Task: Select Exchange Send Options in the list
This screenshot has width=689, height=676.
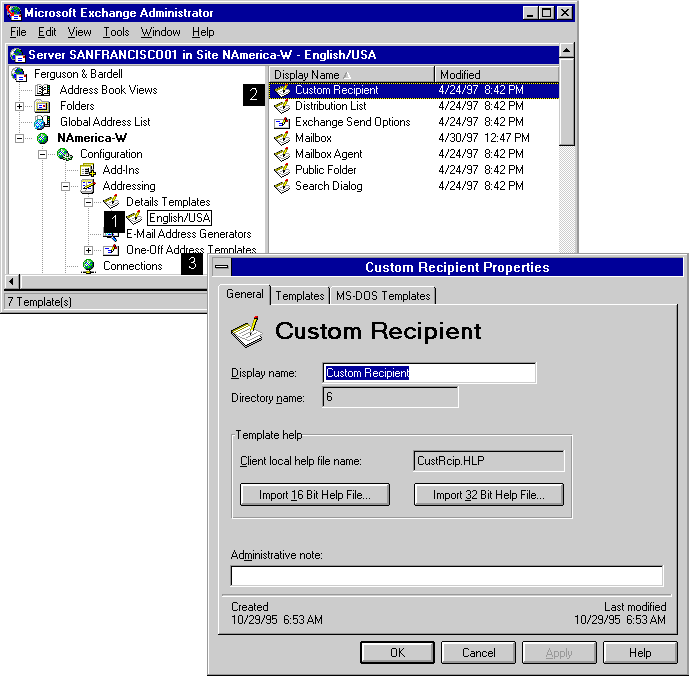Action: tap(352, 122)
